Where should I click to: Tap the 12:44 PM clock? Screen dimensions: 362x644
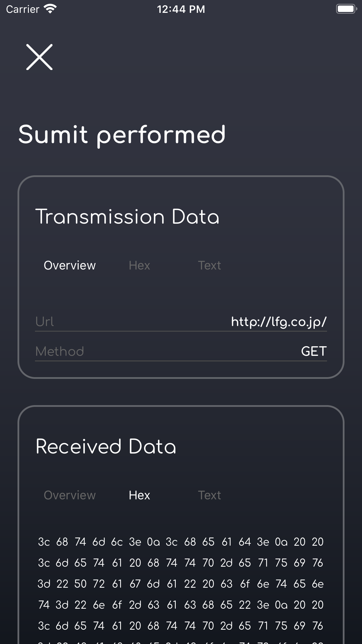(181, 9)
